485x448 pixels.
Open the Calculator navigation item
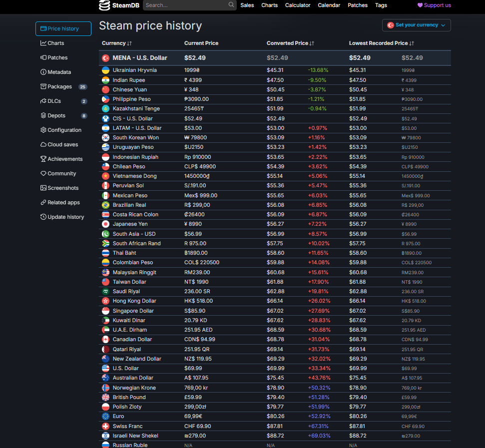298,5
